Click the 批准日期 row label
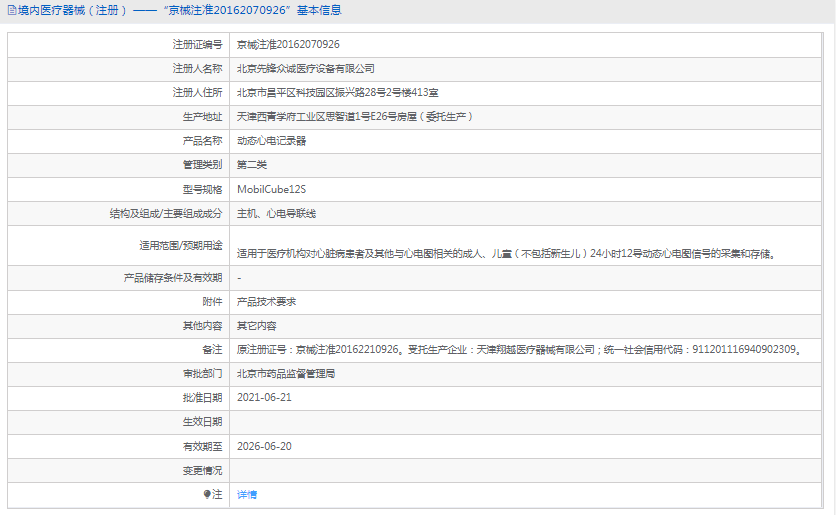The width and height of the screenshot is (836, 515). [202, 398]
